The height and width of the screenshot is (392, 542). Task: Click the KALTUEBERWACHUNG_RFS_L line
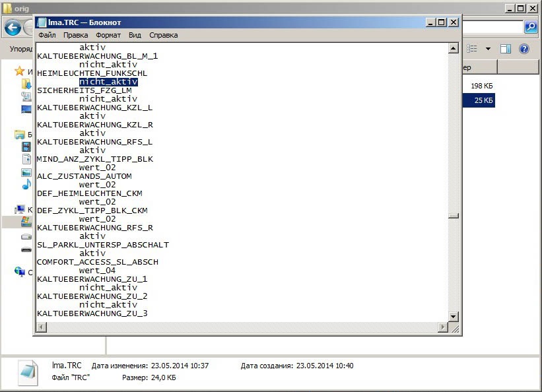pyautogui.click(x=94, y=142)
